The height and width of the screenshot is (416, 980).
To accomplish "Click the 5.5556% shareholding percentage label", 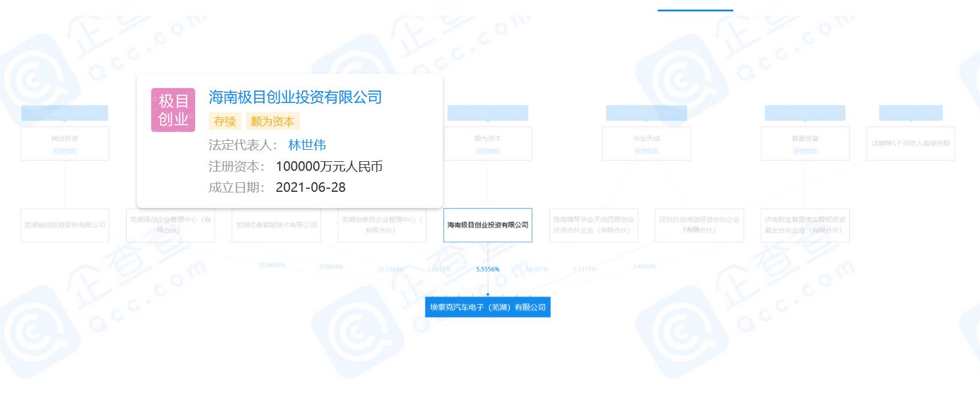I will point(488,269).
